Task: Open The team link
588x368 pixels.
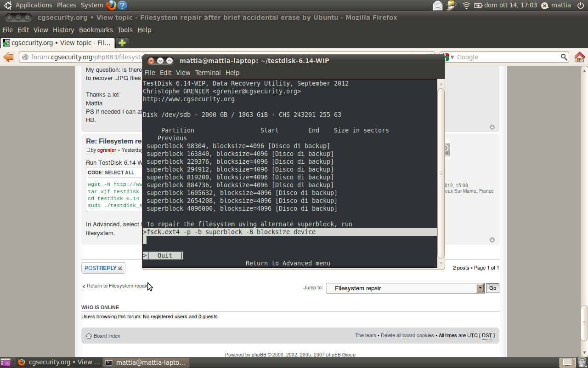Action: pyautogui.click(x=366, y=336)
